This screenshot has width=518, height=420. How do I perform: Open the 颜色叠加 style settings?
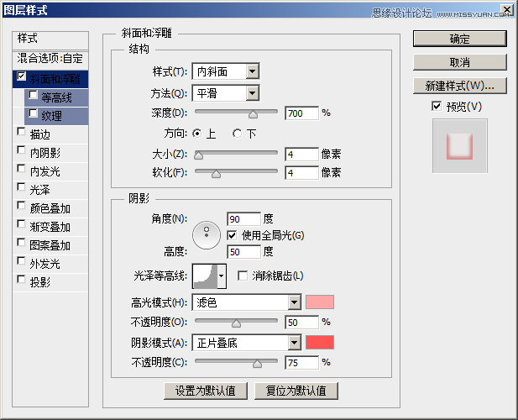50,208
